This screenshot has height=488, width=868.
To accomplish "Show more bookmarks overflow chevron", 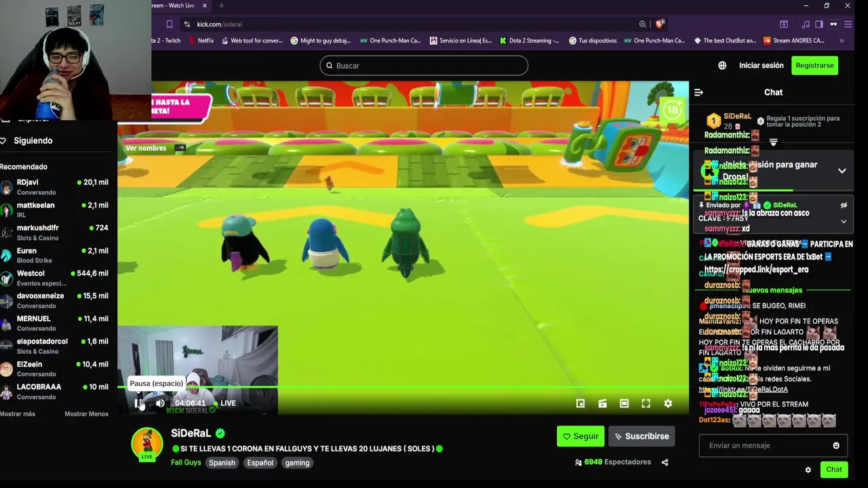I will [x=842, y=41].
